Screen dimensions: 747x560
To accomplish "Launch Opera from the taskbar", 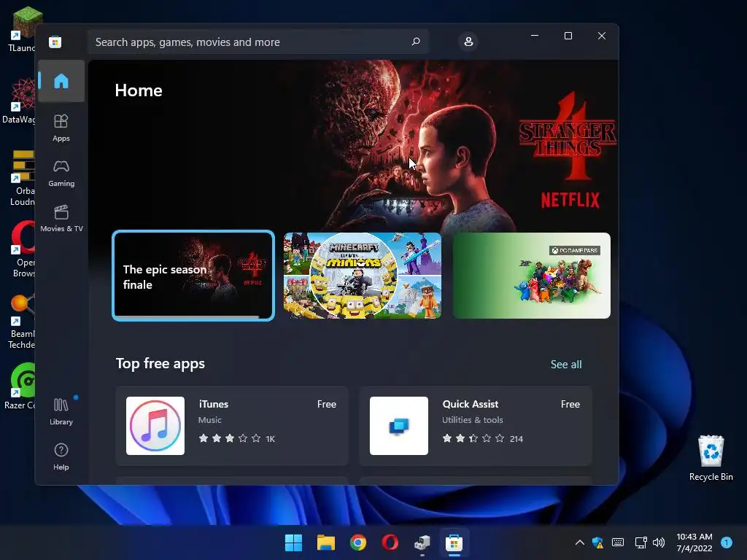I will click(390, 542).
